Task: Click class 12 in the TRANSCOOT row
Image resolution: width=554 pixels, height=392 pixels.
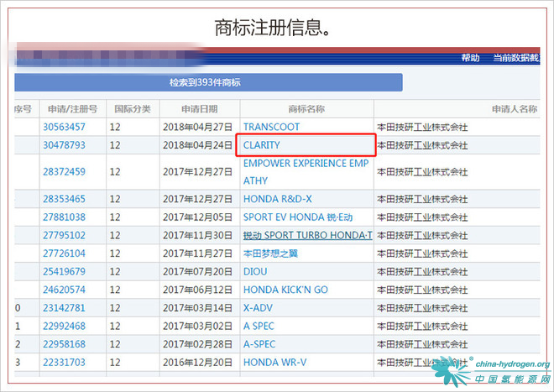Action: click(x=115, y=127)
